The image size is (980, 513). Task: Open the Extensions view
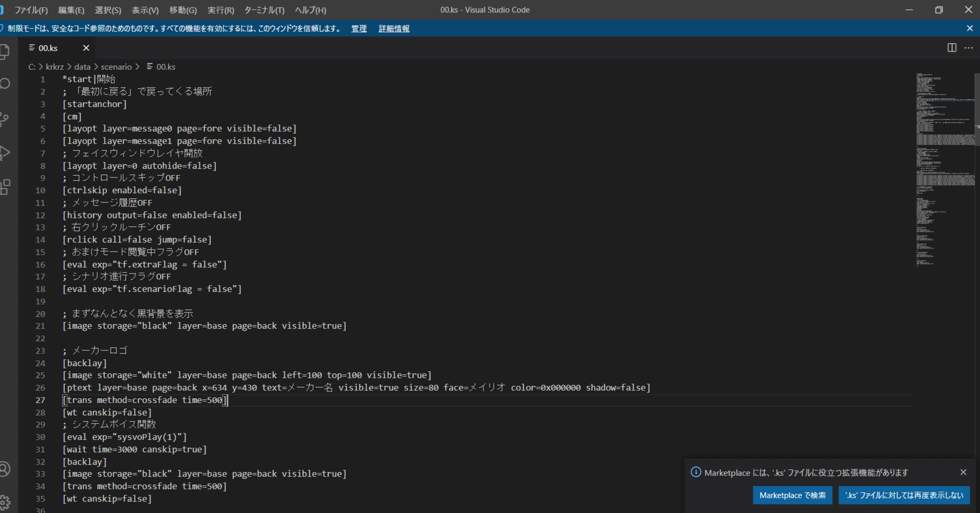click(x=4, y=186)
